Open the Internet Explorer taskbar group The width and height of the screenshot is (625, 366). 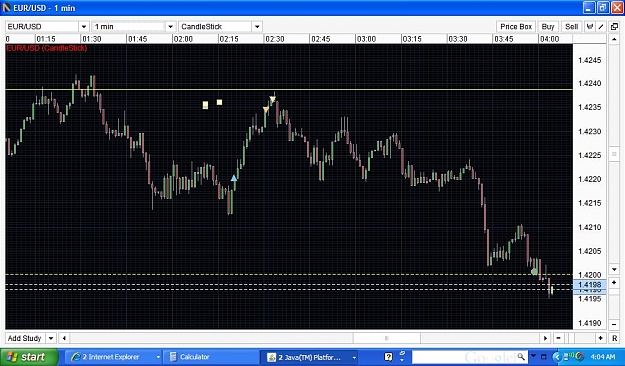tap(114, 357)
